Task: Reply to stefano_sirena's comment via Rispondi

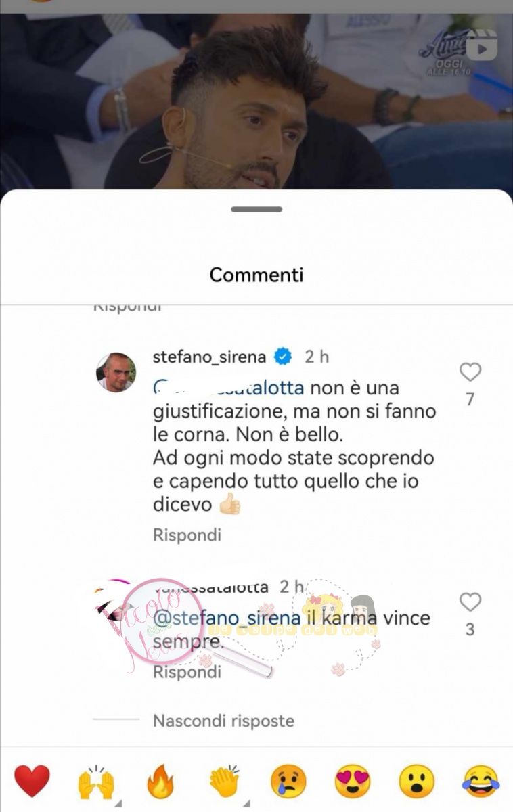Action: [187, 535]
